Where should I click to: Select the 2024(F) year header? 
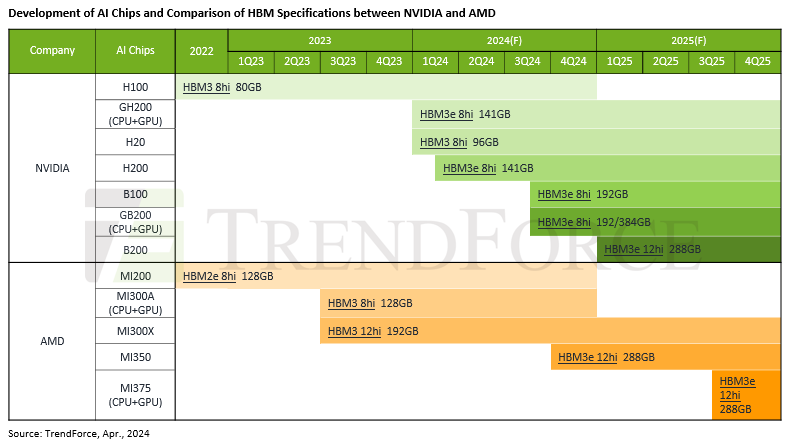point(504,41)
